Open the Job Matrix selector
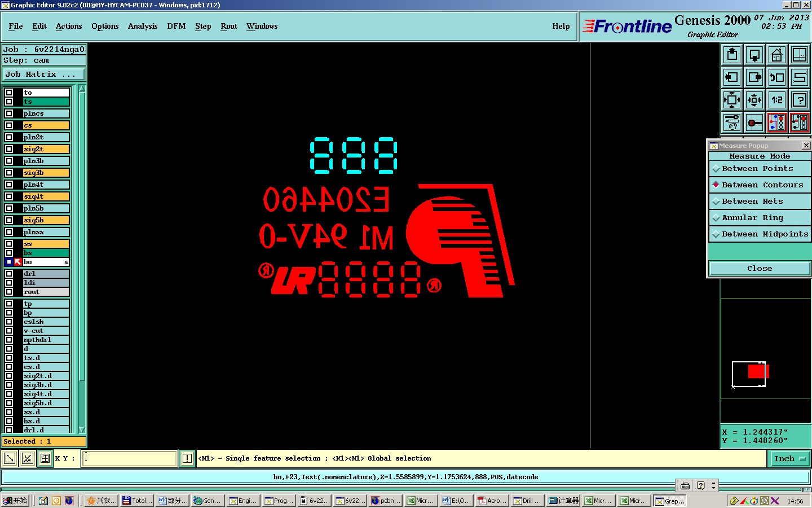 click(x=44, y=75)
